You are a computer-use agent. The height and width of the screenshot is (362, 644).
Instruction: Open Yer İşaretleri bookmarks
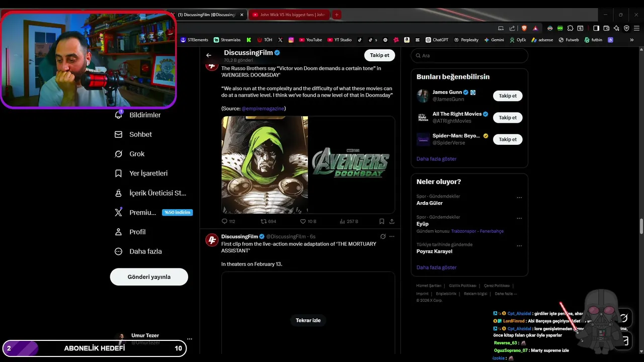141,173
